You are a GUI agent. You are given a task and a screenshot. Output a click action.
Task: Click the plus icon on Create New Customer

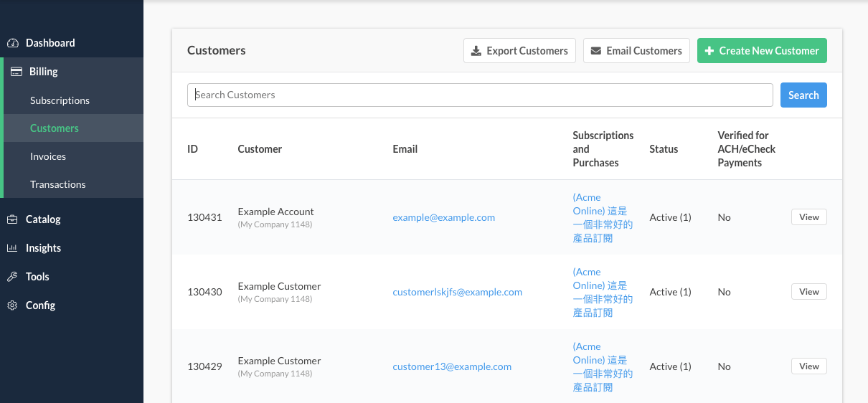pos(709,51)
